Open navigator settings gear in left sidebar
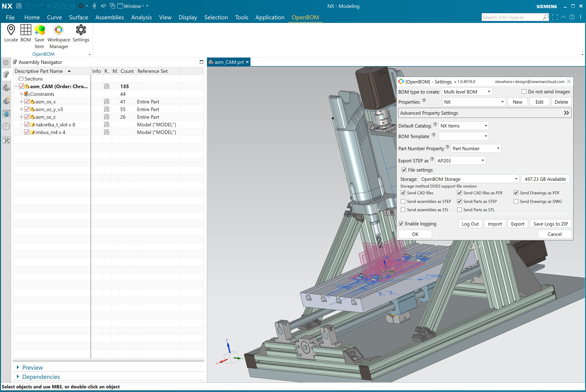586x392 pixels. coord(6,63)
